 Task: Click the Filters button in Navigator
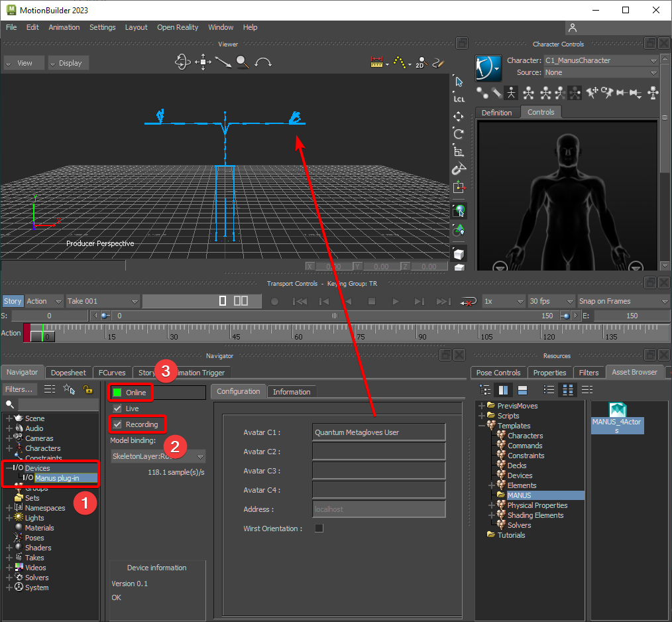coord(19,389)
